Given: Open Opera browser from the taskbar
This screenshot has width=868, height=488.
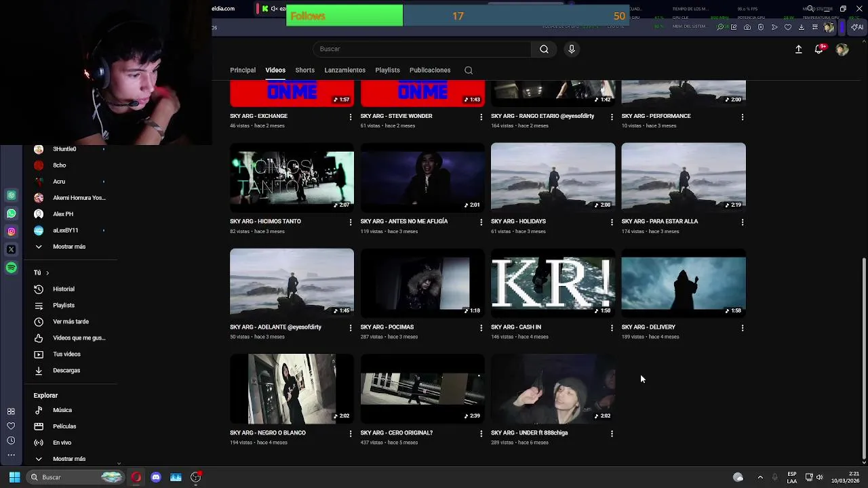Looking at the screenshot, I should [x=136, y=477].
